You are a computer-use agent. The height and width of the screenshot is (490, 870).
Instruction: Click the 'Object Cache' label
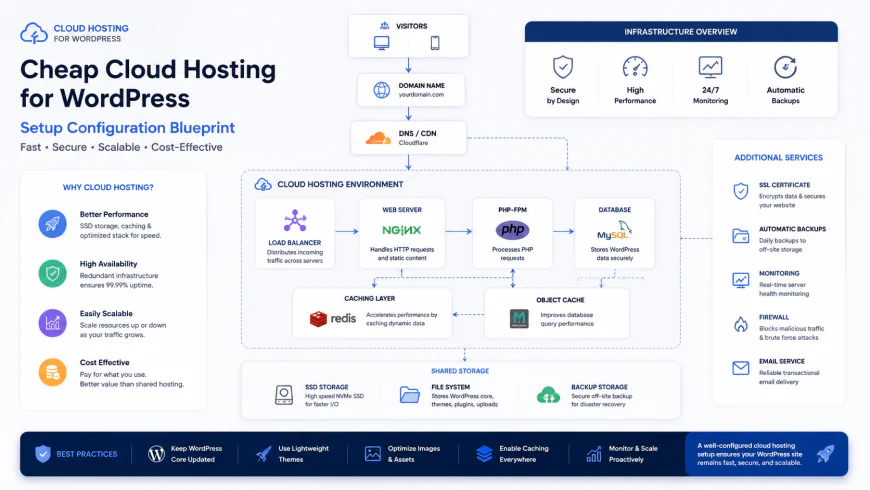(560, 300)
